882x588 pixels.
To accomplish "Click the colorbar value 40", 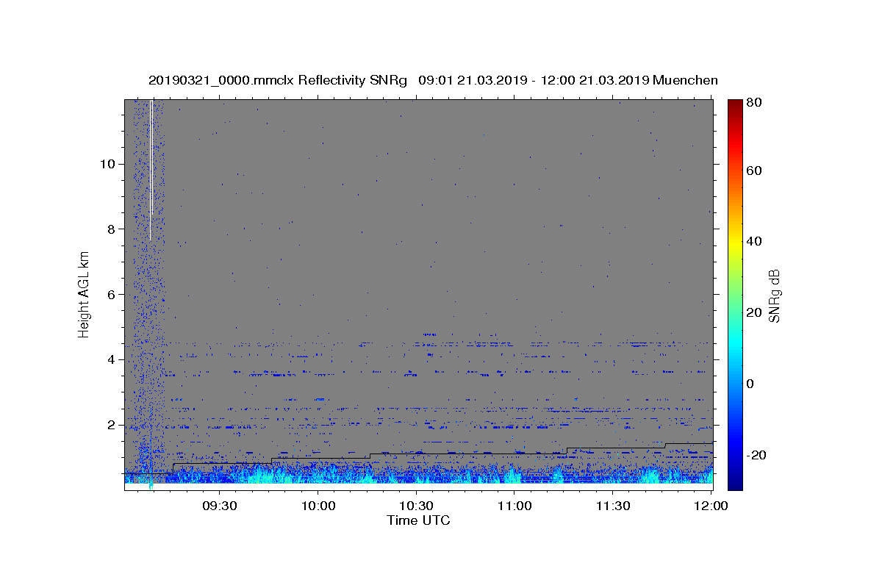I will click(754, 241).
